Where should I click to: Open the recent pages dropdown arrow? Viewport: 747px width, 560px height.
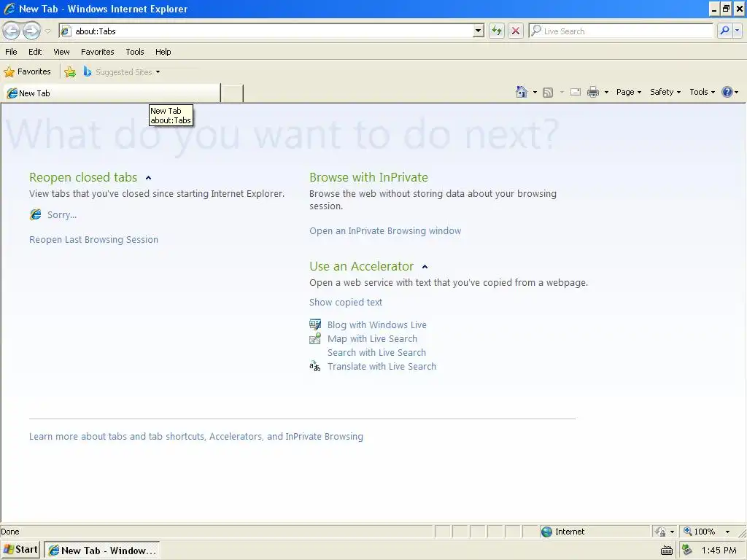click(47, 31)
